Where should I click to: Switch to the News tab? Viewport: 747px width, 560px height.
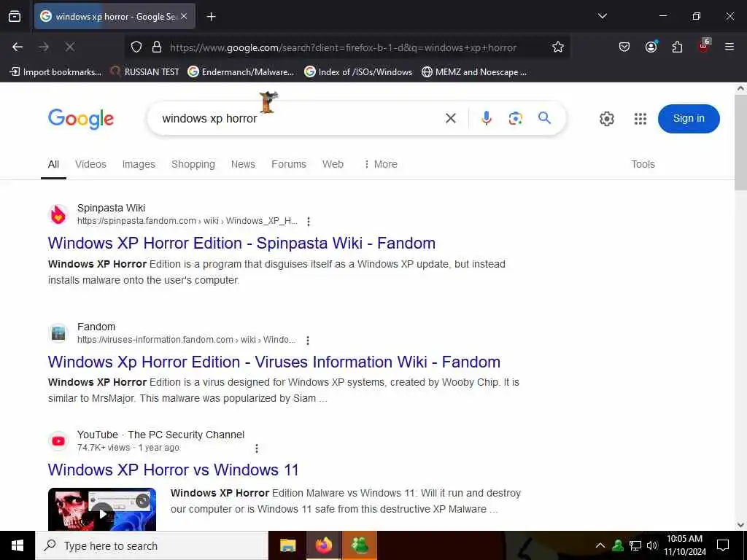(x=243, y=164)
